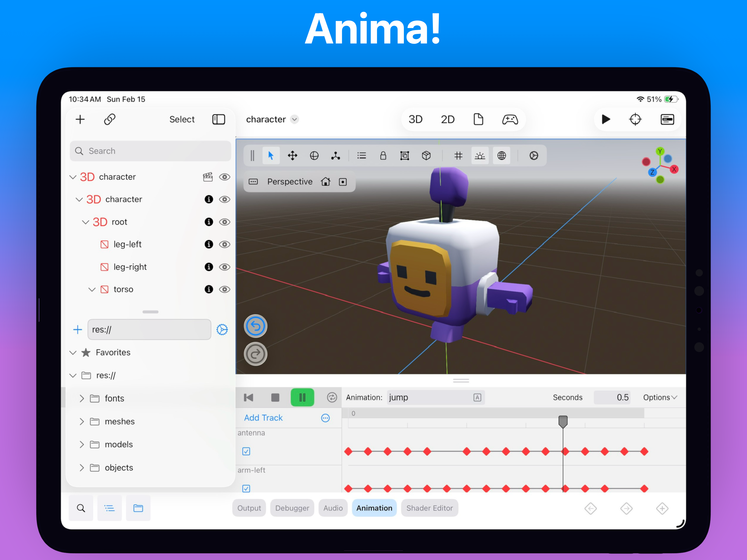Open viewport sun and environment settings

(x=533, y=155)
